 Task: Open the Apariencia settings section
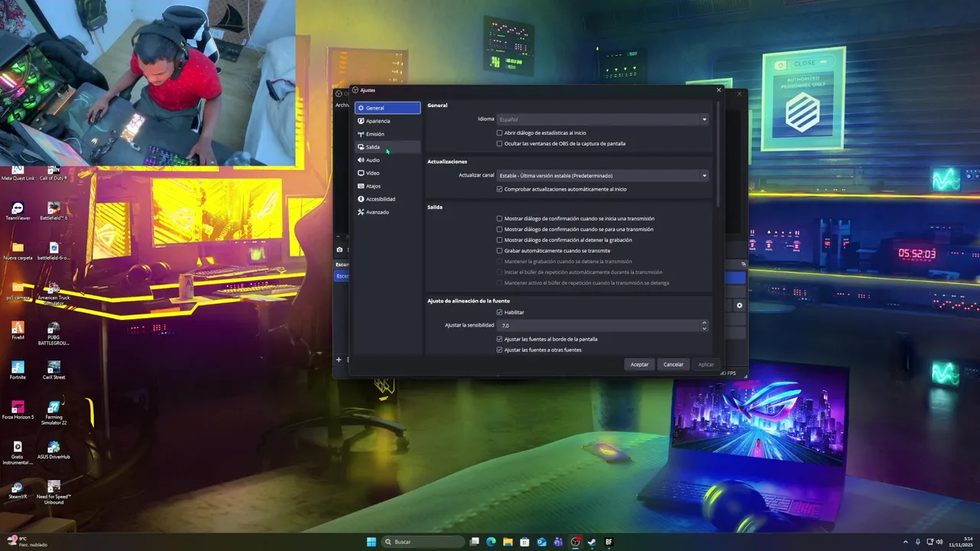click(x=387, y=121)
